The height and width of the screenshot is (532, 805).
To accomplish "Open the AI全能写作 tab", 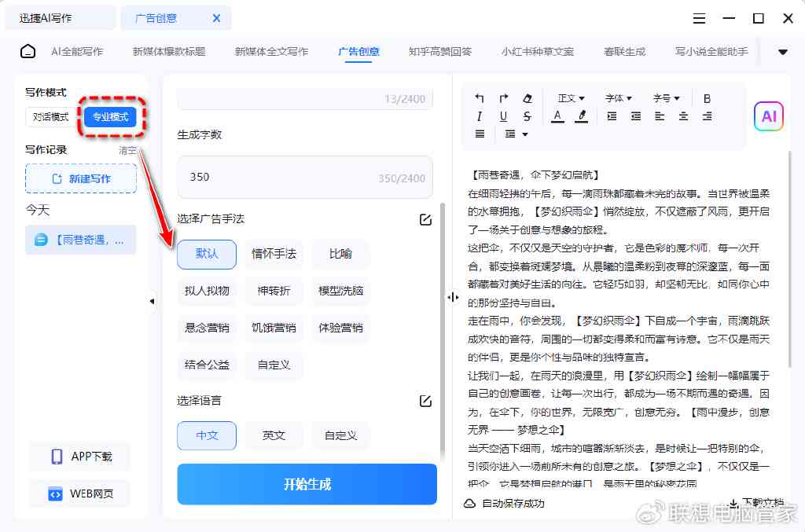I will [77, 51].
